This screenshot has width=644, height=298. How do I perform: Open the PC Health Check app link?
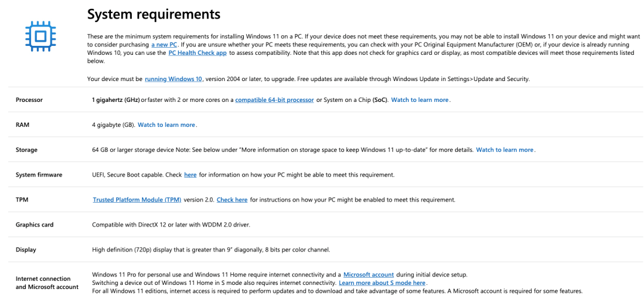tap(197, 53)
